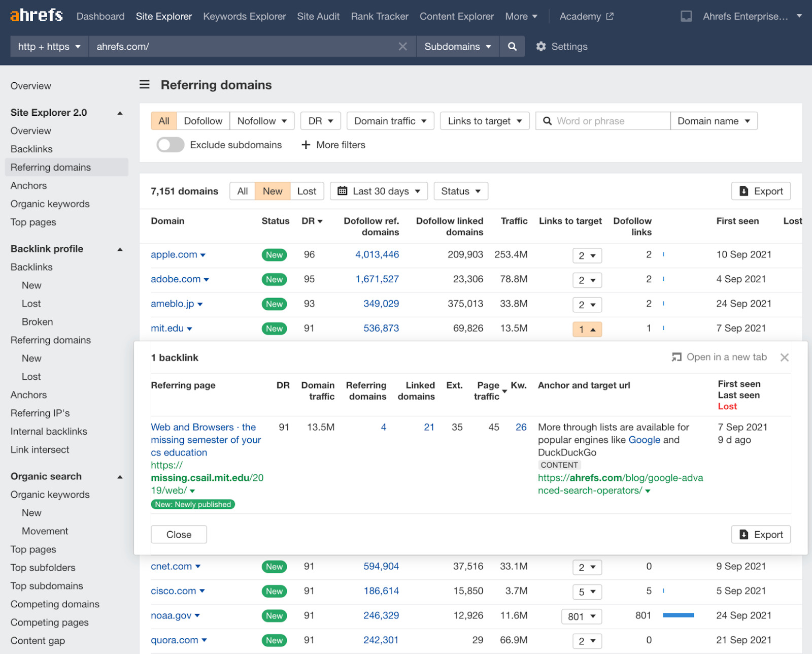Open the hamburger menu beside Referring domains
Screen dimensions: 812x654
(145, 85)
